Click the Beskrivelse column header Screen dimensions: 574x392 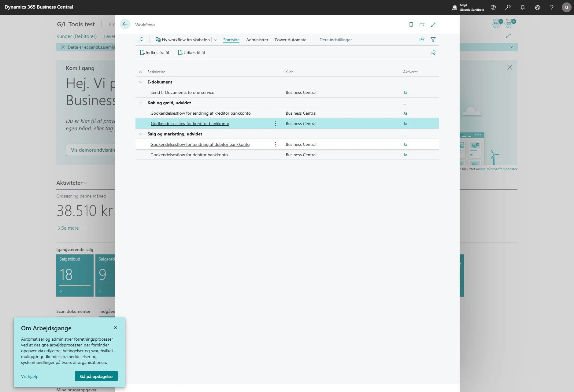click(x=156, y=72)
